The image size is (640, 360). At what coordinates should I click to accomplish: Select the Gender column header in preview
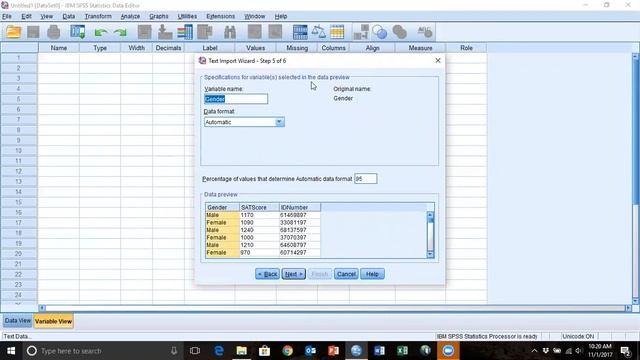click(222, 207)
